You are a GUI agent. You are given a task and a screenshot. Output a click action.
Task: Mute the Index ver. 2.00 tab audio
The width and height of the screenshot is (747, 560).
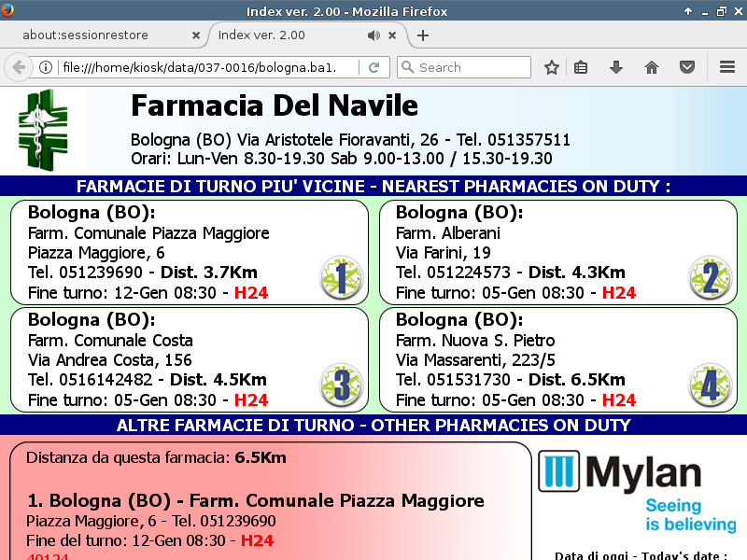point(373,35)
